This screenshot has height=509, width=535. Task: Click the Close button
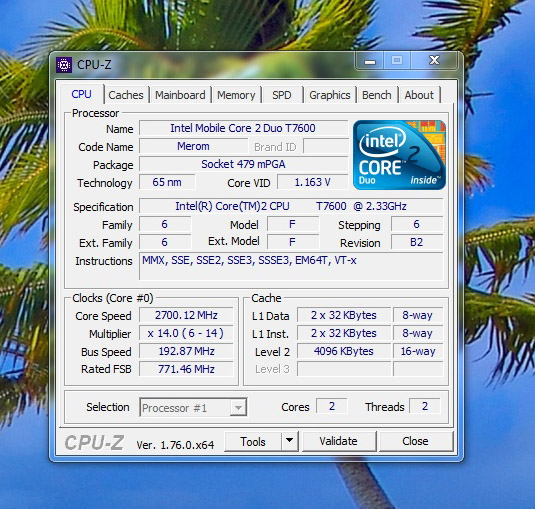tap(416, 441)
